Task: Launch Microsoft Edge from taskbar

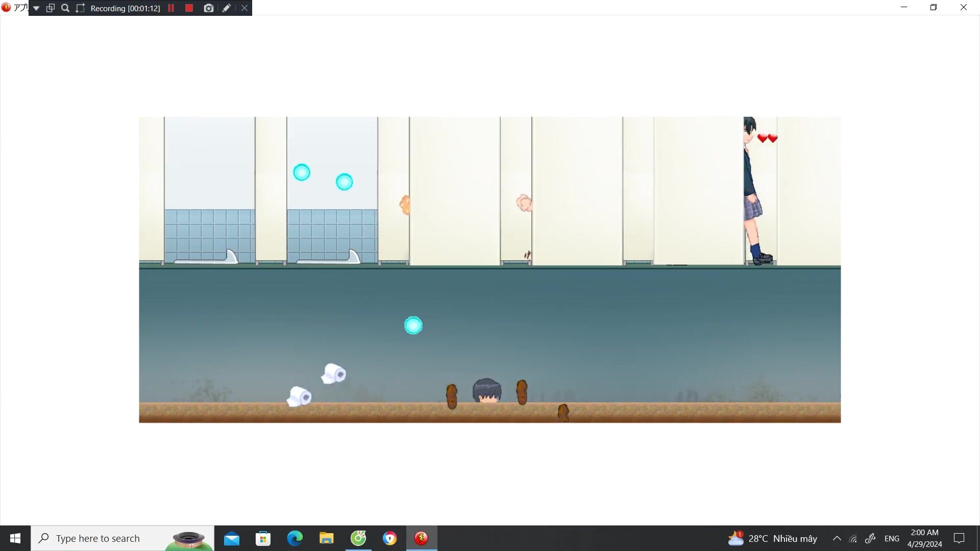Action: click(295, 538)
